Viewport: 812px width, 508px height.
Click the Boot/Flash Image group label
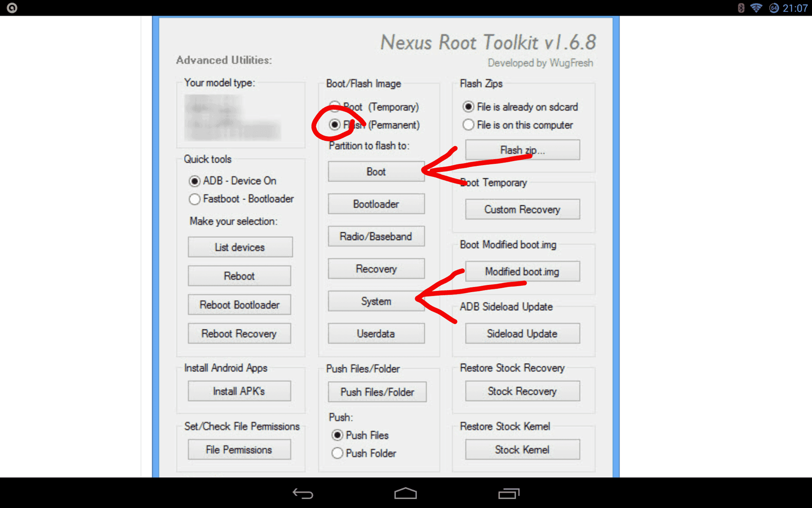[x=364, y=83]
